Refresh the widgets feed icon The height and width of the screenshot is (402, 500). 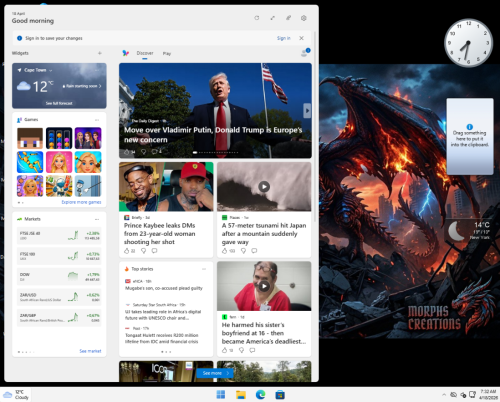tap(257, 18)
